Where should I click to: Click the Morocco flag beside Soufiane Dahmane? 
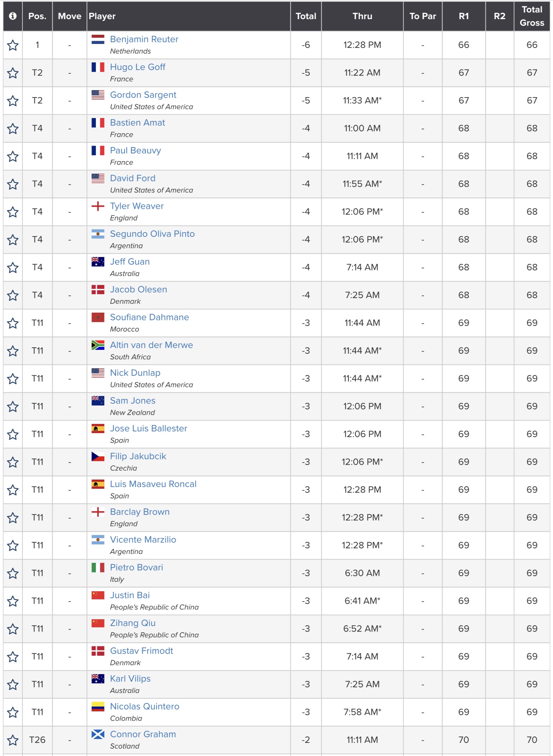pyautogui.click(x=98, y=317)
